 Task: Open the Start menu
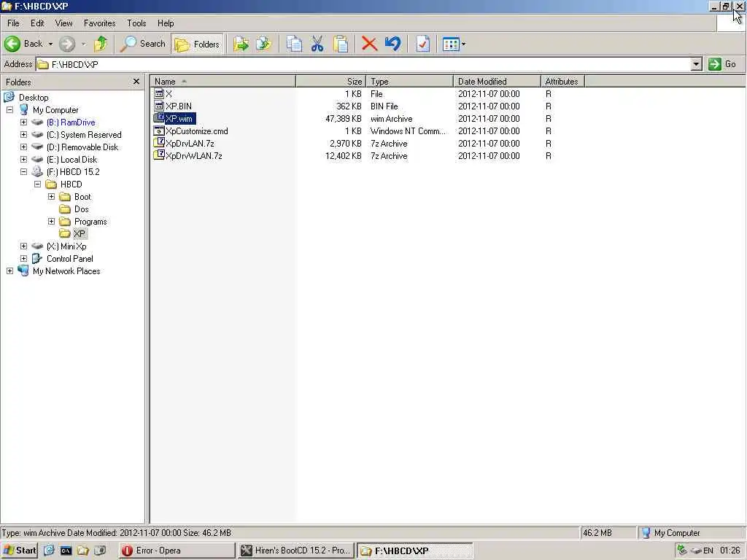click(20, 551)
